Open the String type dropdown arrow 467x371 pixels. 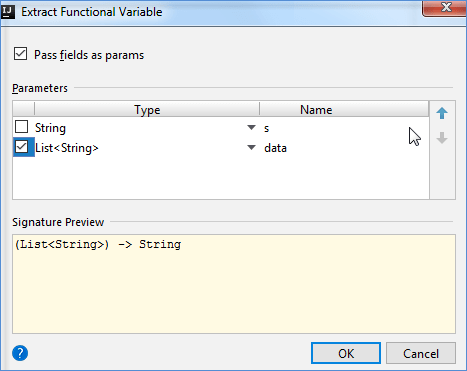[251, 127]
